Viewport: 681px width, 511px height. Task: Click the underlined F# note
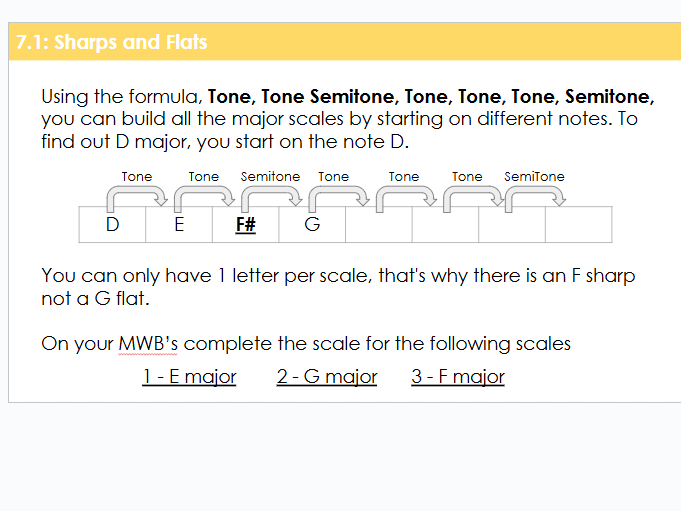(x=246, y=225)
